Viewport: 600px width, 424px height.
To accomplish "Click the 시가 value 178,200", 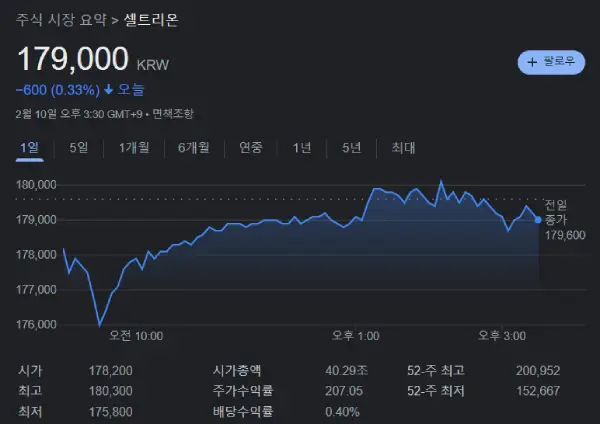I will pyautogui.click(x=111, y=370).
